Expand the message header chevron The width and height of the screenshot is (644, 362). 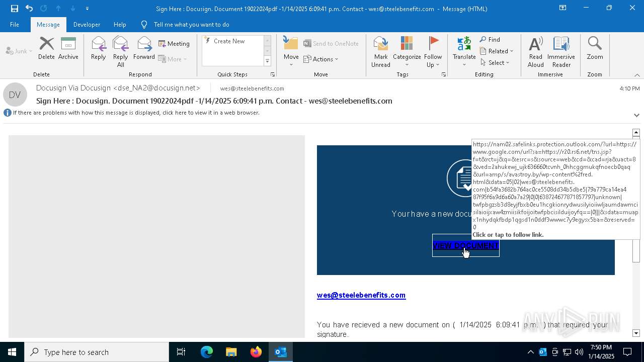pos(636,115)
